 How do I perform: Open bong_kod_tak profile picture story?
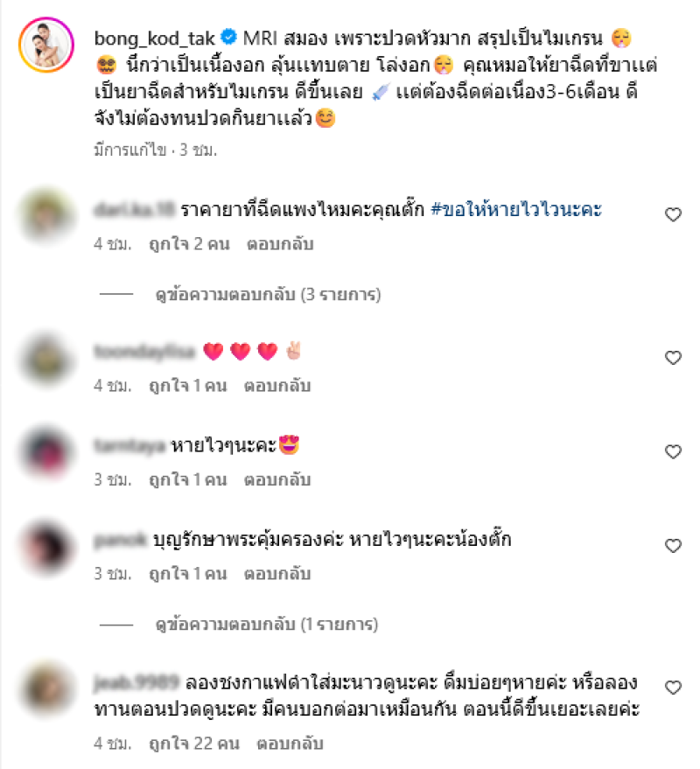[46, 45]
